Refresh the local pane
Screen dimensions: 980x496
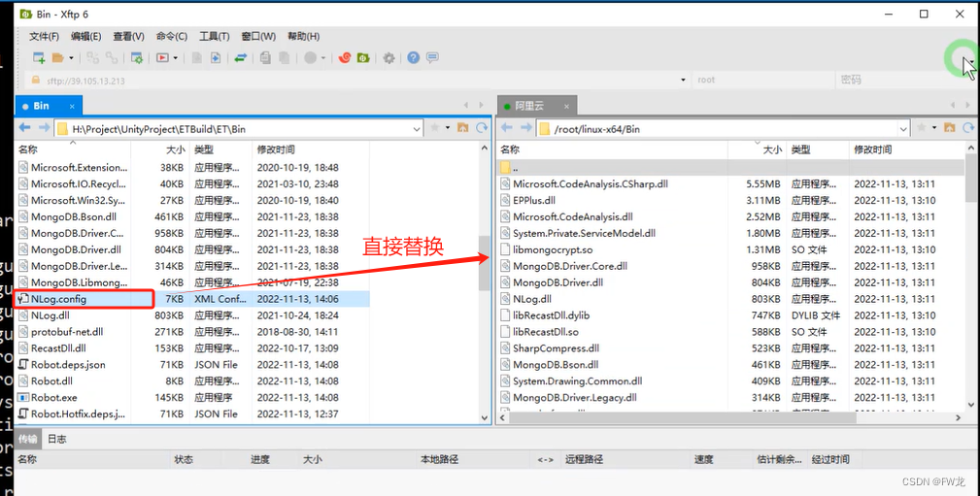pyautogui.click(x=482, y=128)
